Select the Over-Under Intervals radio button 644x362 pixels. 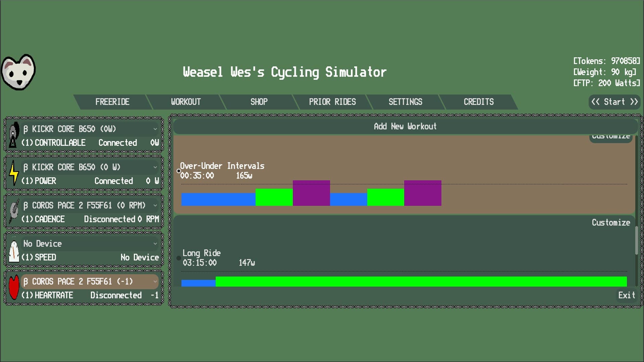coord(178,171)
